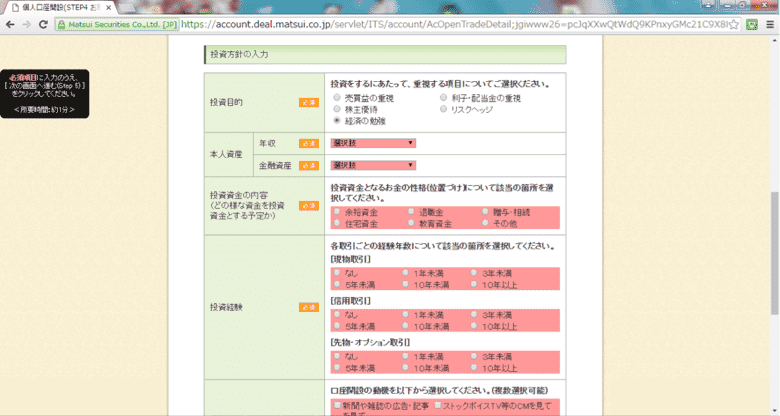Open the 年収 selection dropdown
Image resolution: width=780 pixels, height=416 pixels.
[x=374, y=143]
